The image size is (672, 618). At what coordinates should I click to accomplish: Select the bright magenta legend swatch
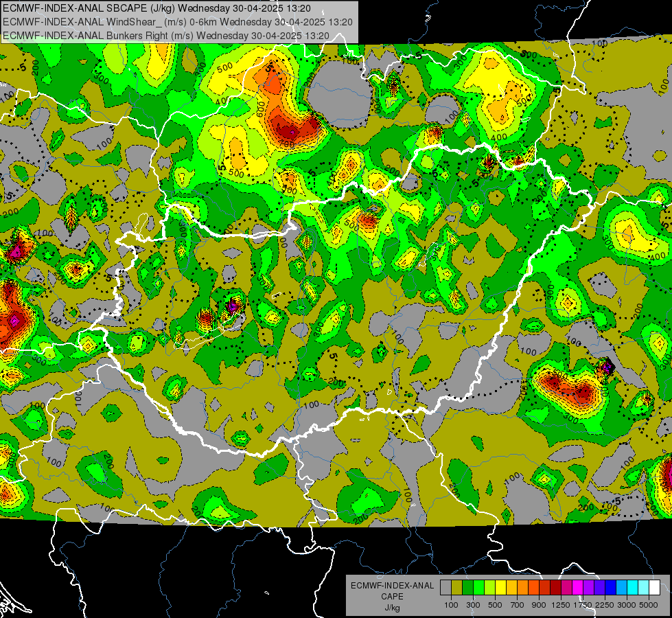click(x=578, y=587)
